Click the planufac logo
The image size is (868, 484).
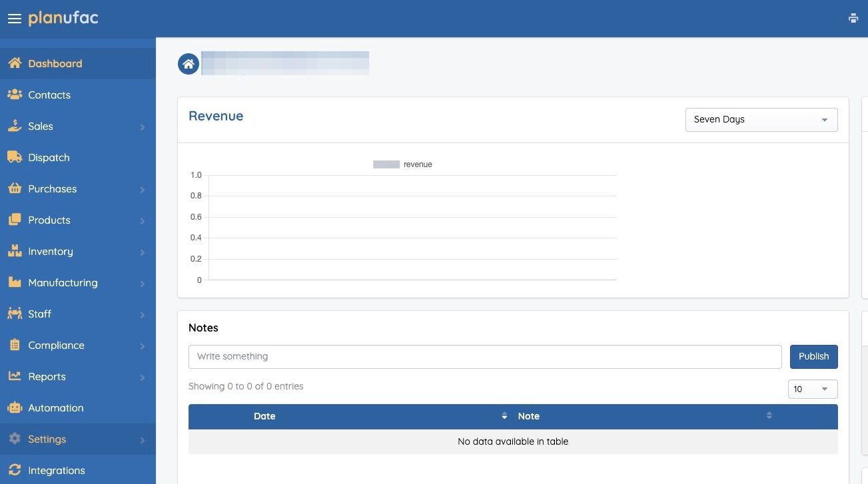(63, 18)
